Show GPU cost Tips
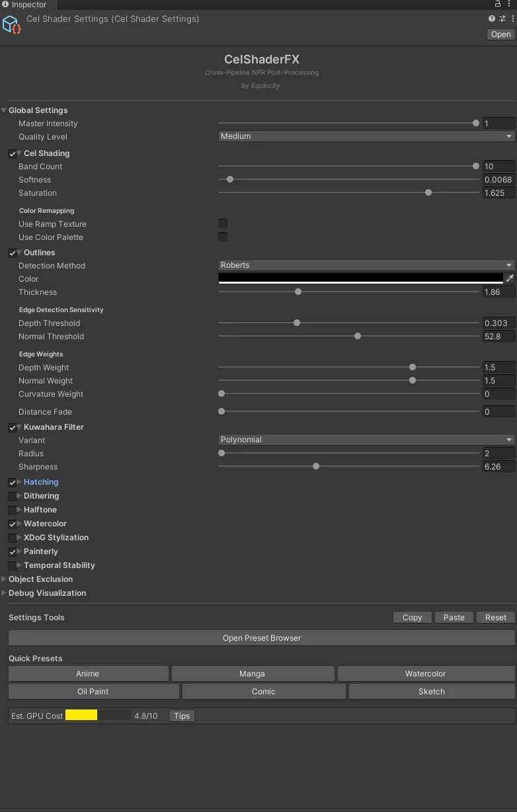 coord(182,715)
